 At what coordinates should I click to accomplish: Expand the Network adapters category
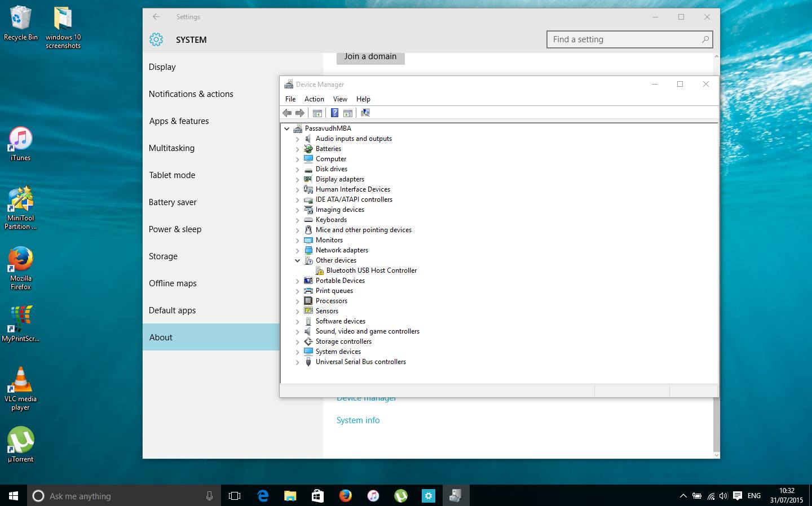point(298,250)
